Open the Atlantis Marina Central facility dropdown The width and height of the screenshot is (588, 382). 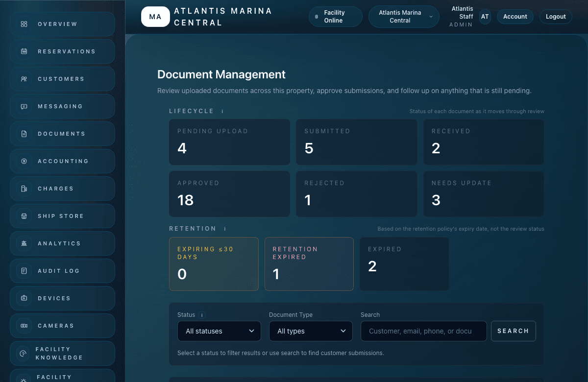[x=404, y=17]
